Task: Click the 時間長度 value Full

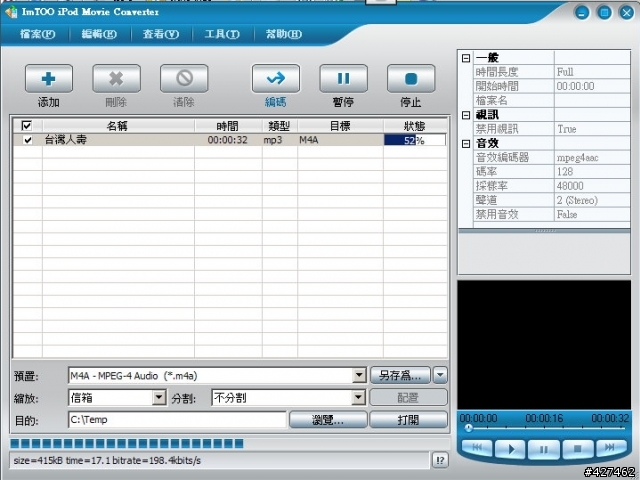Action: [592, 72]
